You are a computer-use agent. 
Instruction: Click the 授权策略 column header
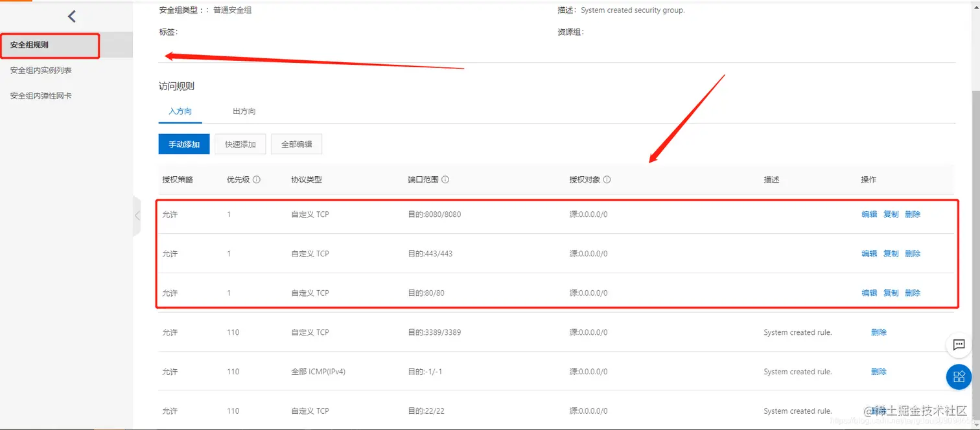coord(178,179)
